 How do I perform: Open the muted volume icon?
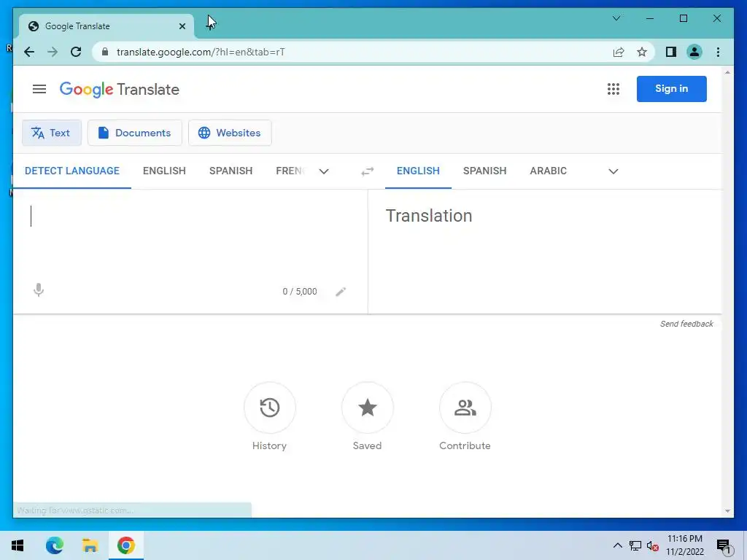[x=653, y=546]
